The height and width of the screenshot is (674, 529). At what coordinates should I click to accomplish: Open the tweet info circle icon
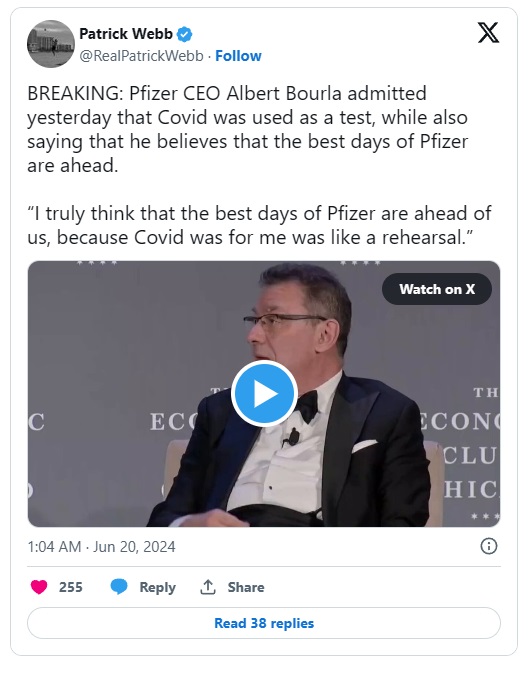[x=489, y=546]
